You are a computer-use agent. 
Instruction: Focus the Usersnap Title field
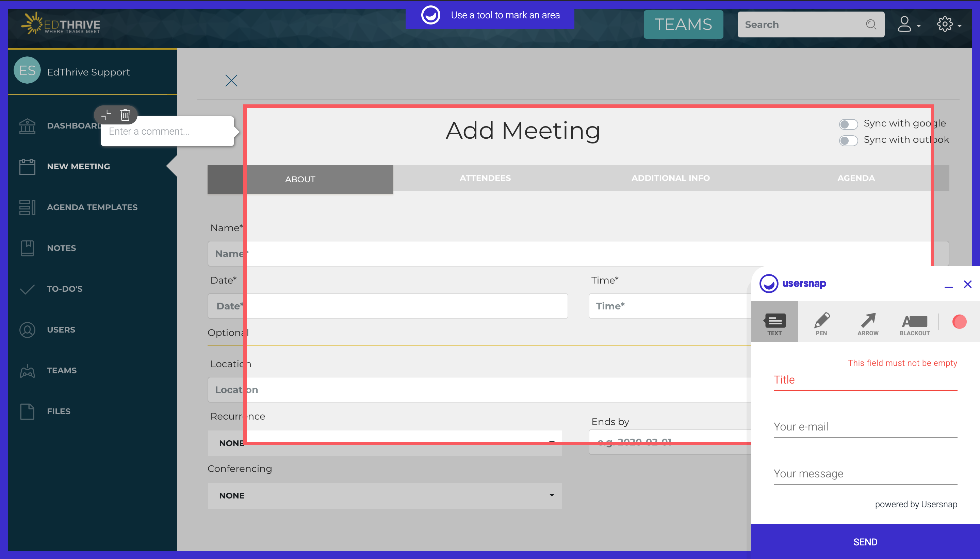865,380
